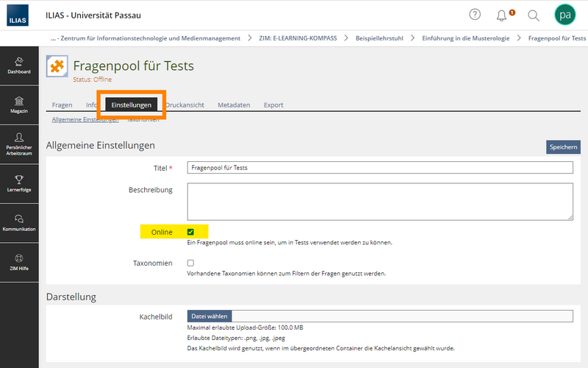The height and width of the screenshot is (368, 588).
Task: Open the notification bell
Action: tap(501, 15)
